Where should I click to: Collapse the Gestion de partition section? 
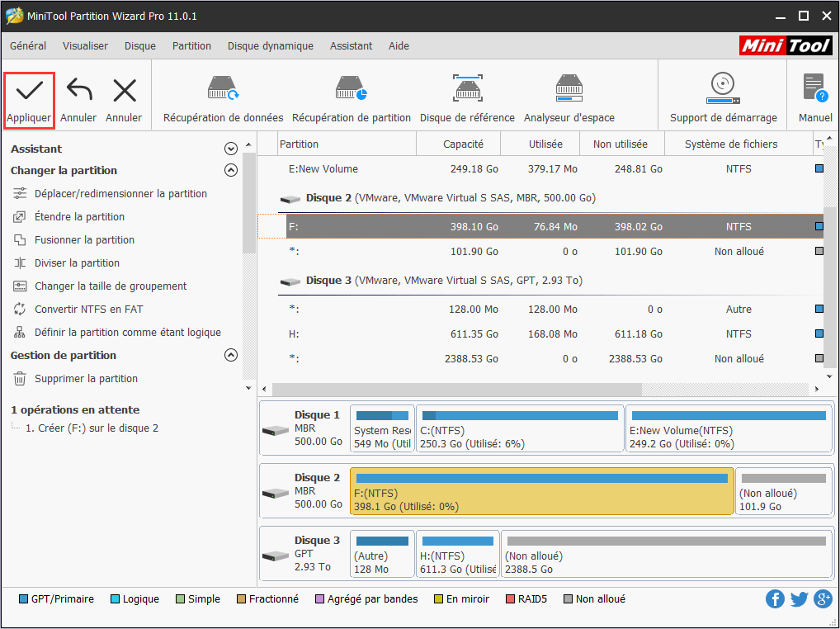[232, 355]
